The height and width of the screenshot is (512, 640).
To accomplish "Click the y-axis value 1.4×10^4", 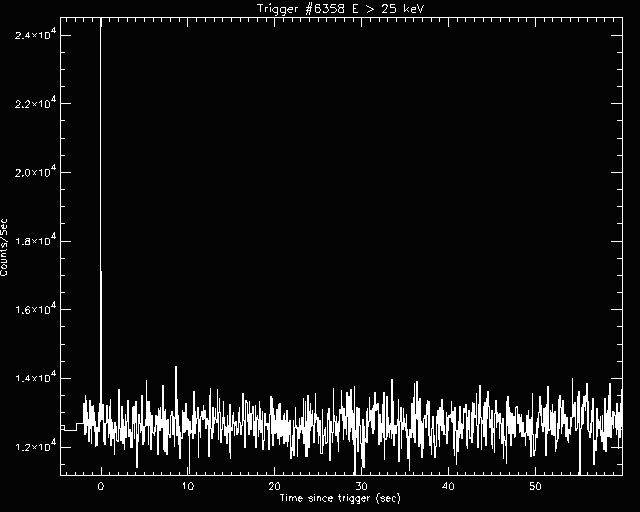I will 36,377.
